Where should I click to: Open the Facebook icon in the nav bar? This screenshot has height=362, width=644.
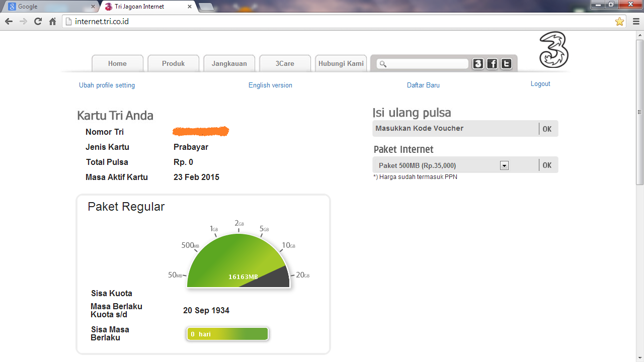(x=492, y=64)
